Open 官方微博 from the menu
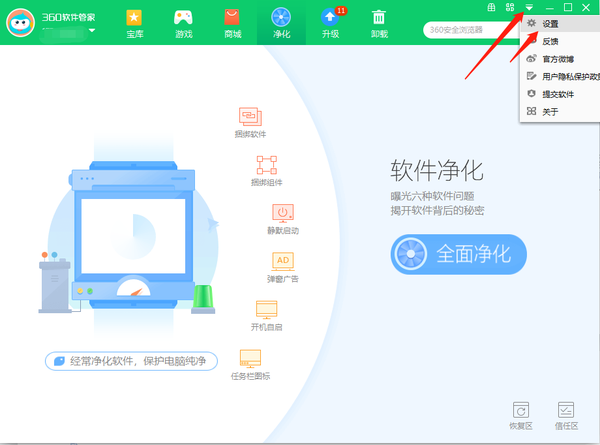The image size is (600, 445). [x=559, y=59]
